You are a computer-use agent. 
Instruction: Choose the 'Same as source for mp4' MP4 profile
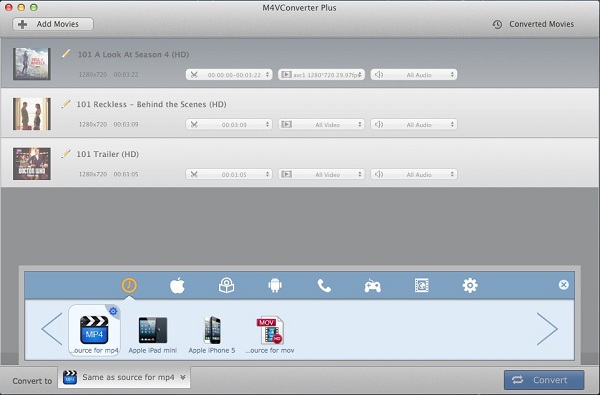tap(94, 331)
